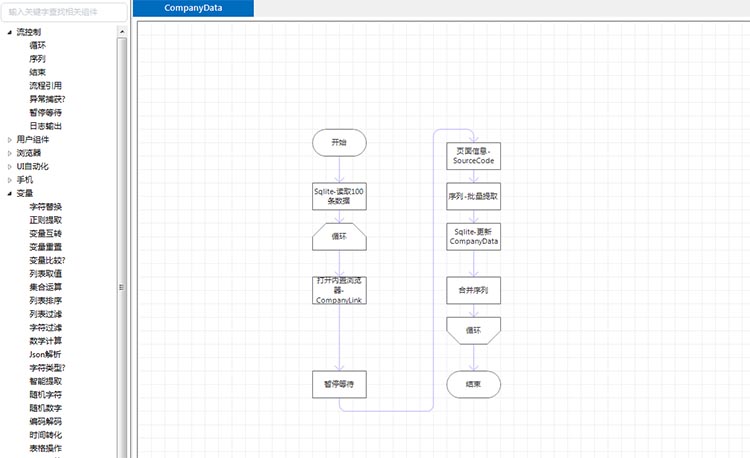750x458 pixels.
Task: Select 变量比较? in the tree
Action: coord(47,260)
